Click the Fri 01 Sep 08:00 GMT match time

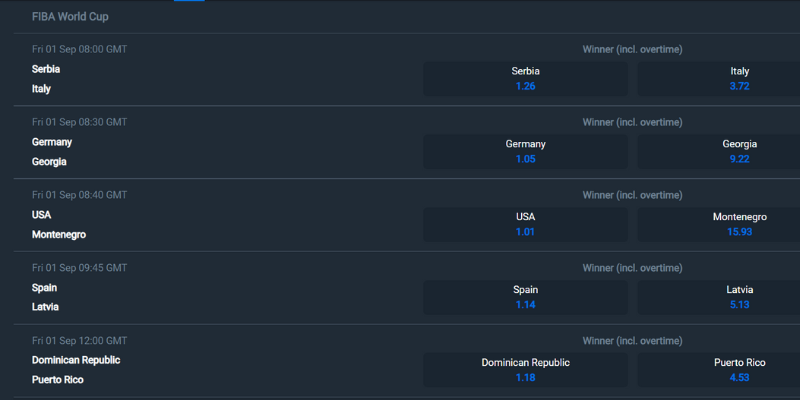[79, 49]
